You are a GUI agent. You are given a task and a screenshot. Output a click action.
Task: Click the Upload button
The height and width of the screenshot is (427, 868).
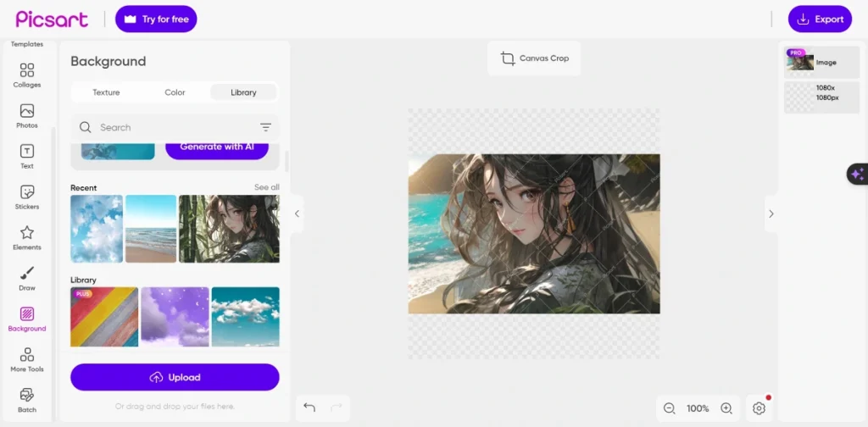[x=175, y=377]
